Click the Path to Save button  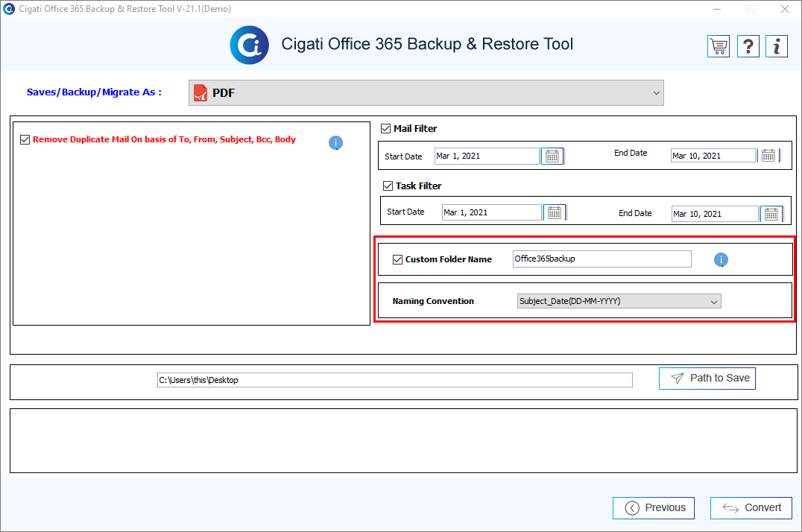pyautogui.click(x=707, y=379)
